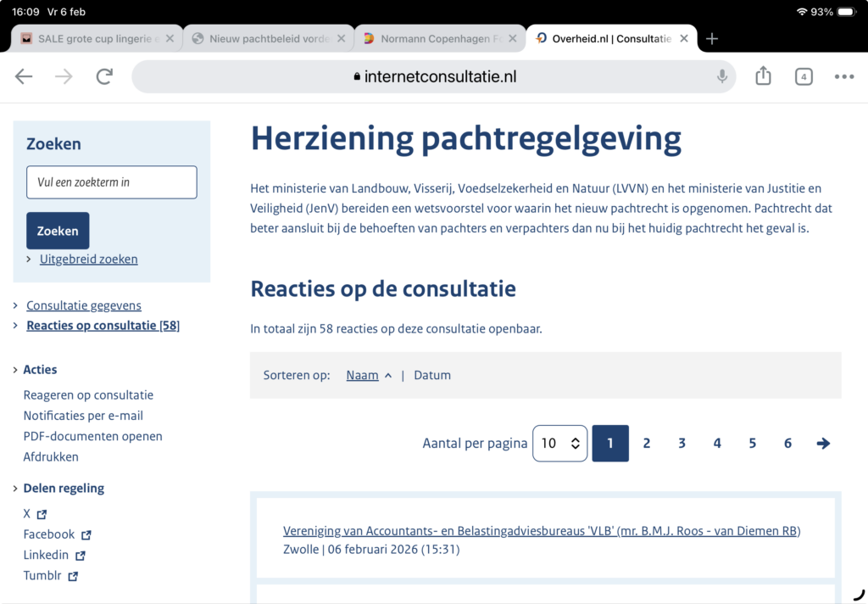This screenshot has height=604, width=868.
Task: Open the Consultatie gegevens link
Action: [83, 305]
